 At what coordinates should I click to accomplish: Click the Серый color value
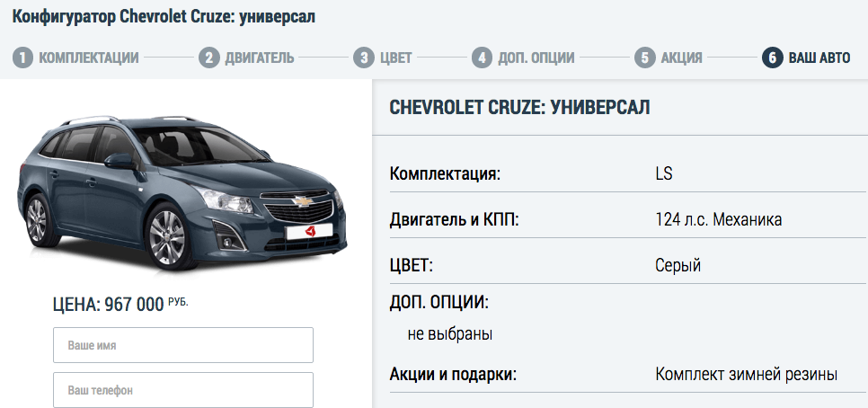(678, 266)
